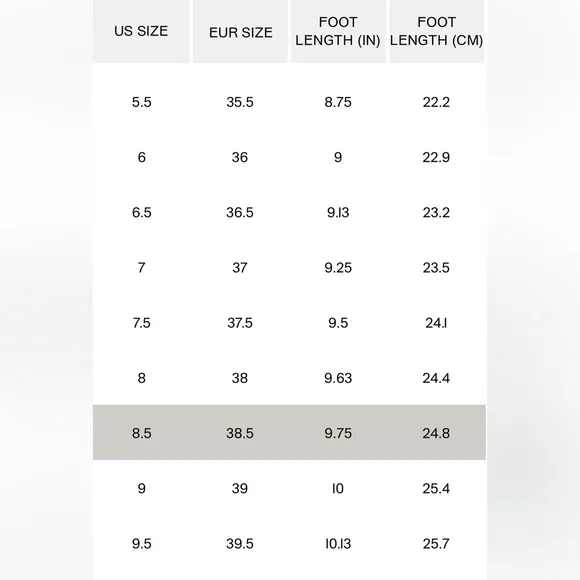Click the 24.8 cm value in highlighted row

coord(436,433)
